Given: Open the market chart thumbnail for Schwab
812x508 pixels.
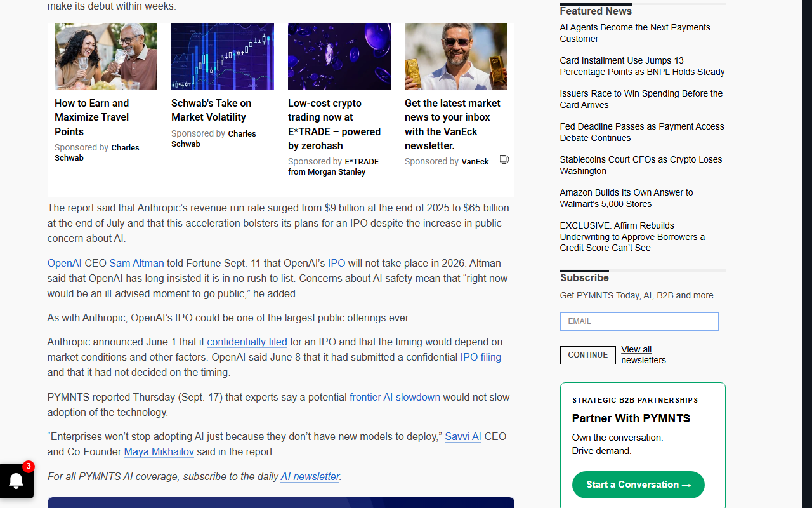Looking at the screenshot, I should [223, 57].
